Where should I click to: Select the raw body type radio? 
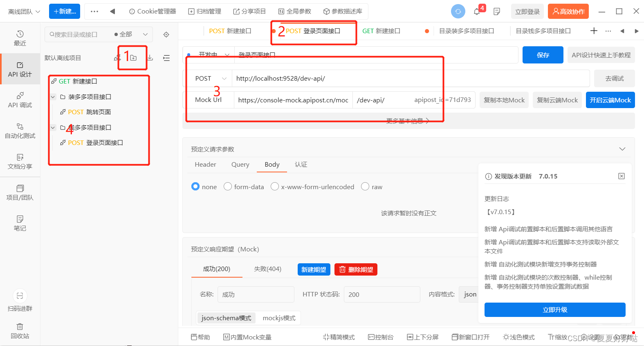click(365, 187)
